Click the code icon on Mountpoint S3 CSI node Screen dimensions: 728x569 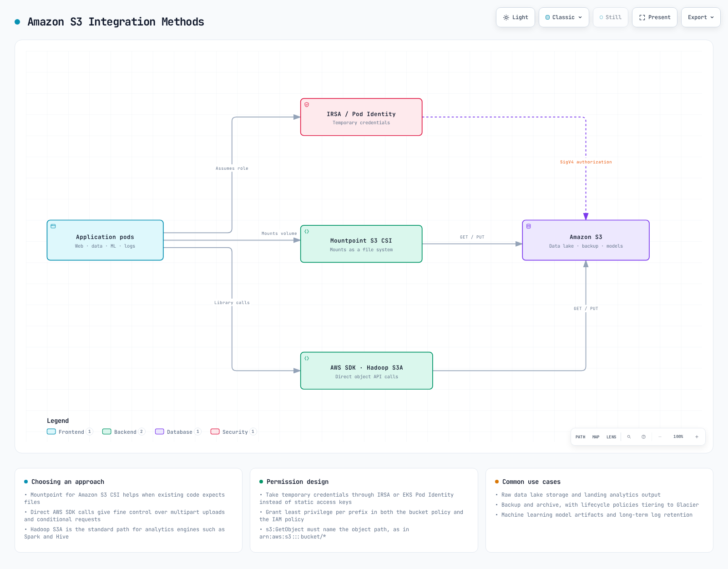(x=307, y=231)
